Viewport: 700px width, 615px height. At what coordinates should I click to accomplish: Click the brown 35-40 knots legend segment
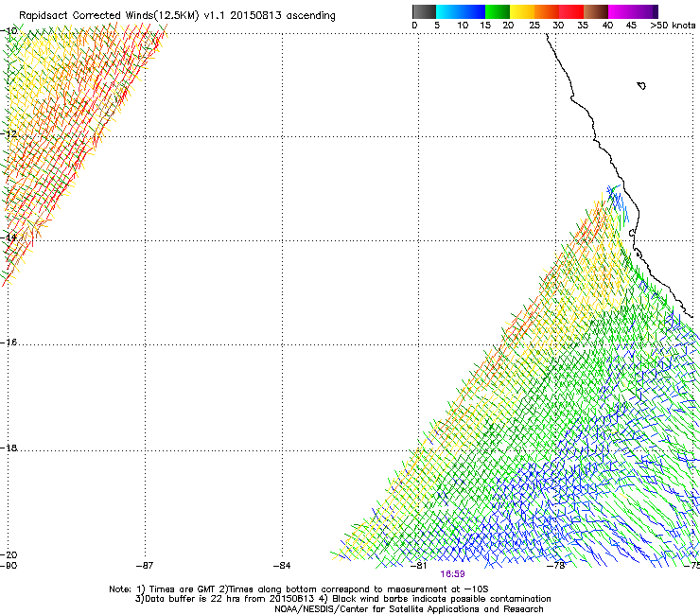pyautogui.click(x=596, y=11)
